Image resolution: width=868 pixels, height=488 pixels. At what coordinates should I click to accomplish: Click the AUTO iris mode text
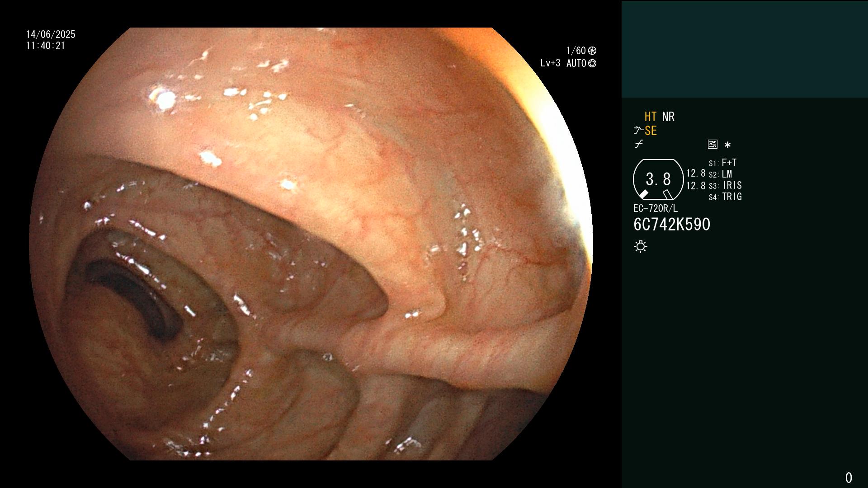(x=576, y=63)
